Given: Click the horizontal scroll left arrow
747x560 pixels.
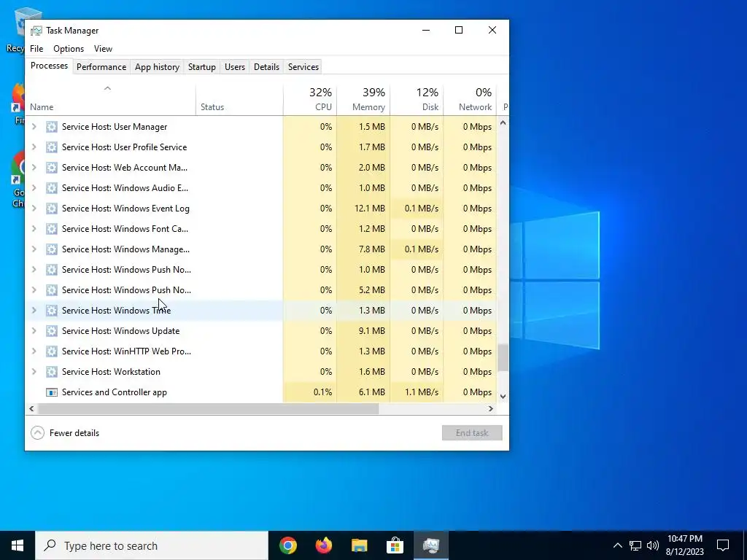Looking at the screenshot, I should coord(31,408).
